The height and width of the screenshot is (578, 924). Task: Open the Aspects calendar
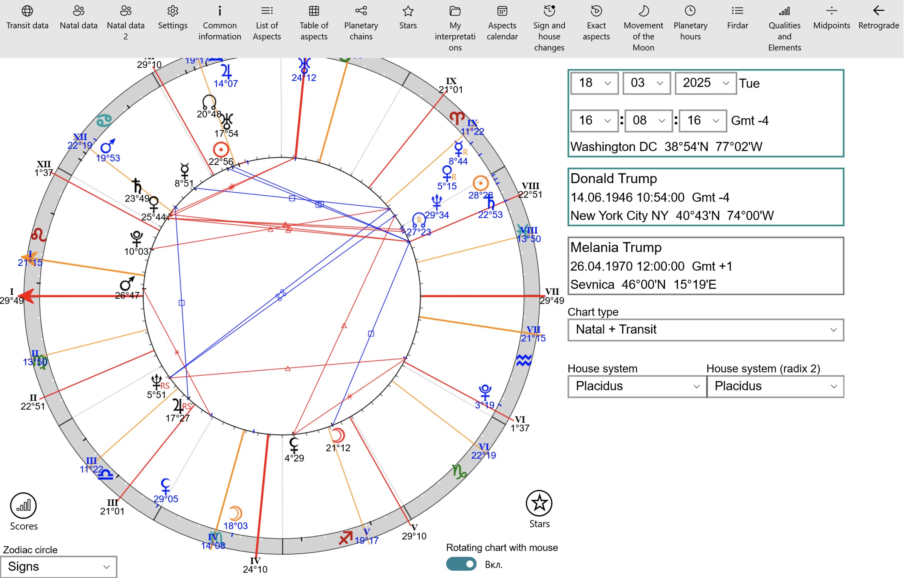point(502,23)
